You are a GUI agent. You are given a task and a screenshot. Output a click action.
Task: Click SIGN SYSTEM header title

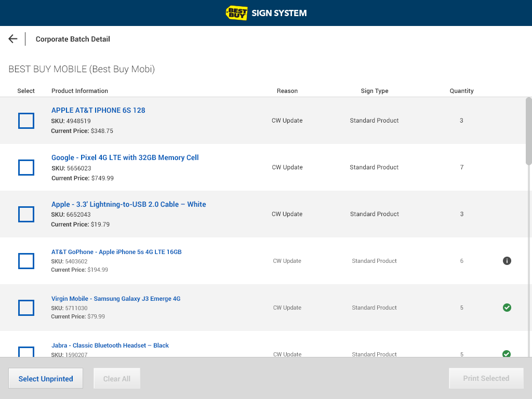(x=279, y=13)
